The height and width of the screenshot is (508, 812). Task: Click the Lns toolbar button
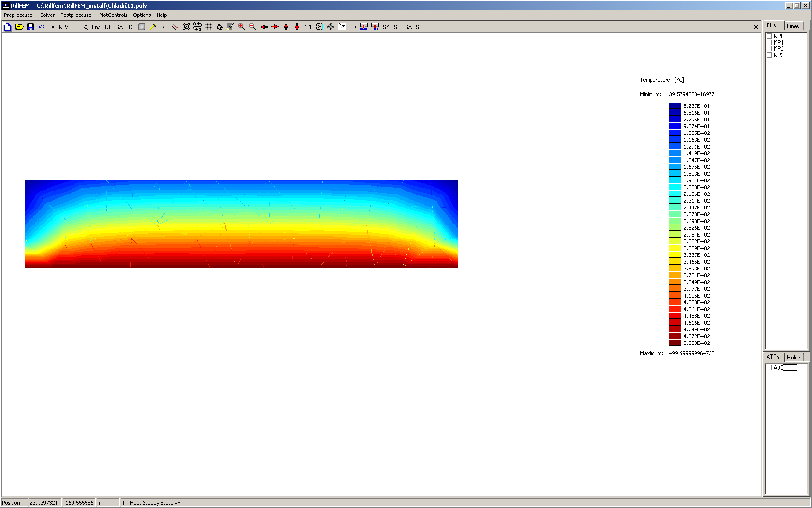coord(96,27)
